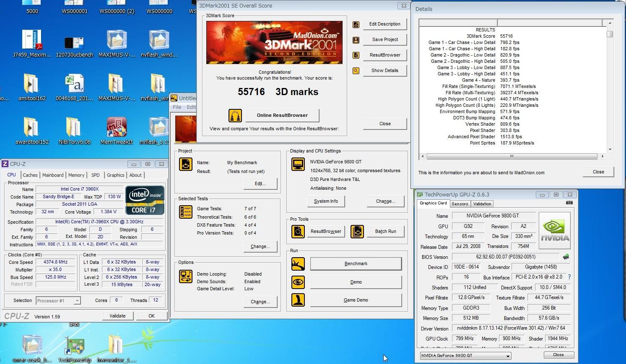The image size is (626, 364).
Task: Click the Options icon in 3DMark window
Action: pos(186,277)
